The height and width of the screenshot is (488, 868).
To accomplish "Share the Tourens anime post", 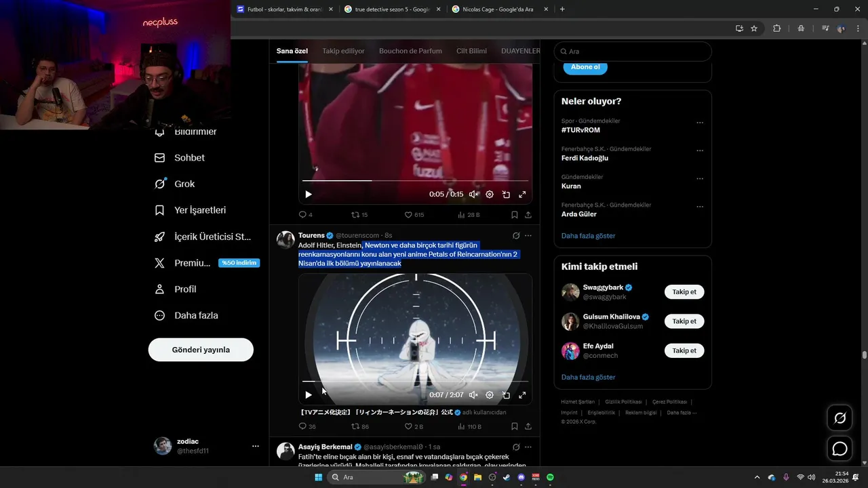I will [x=528, y=426].
